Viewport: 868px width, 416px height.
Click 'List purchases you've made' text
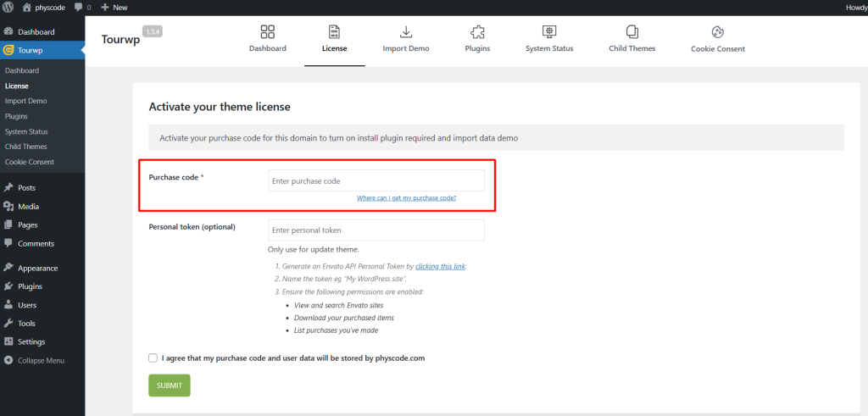(336, 330)
